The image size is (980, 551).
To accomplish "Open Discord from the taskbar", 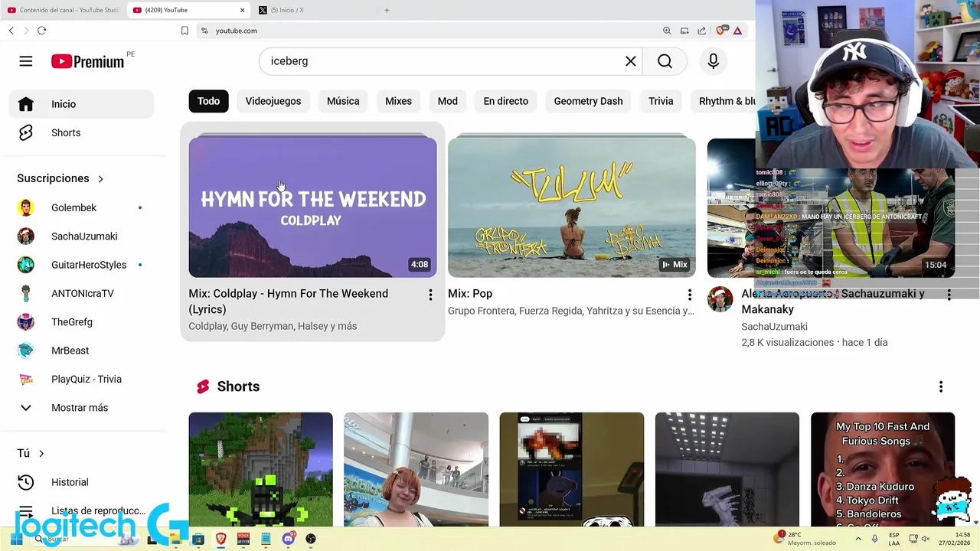I will [x=288, y=539].
